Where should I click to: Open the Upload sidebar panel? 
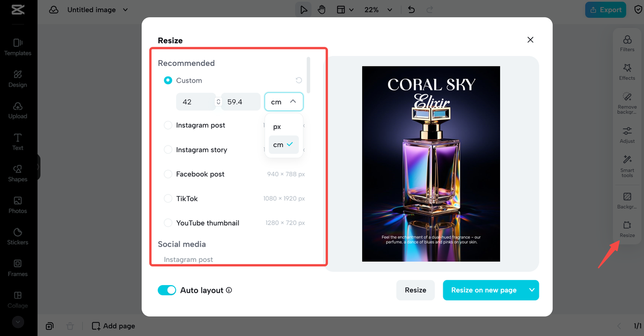[x=18, y=110]
